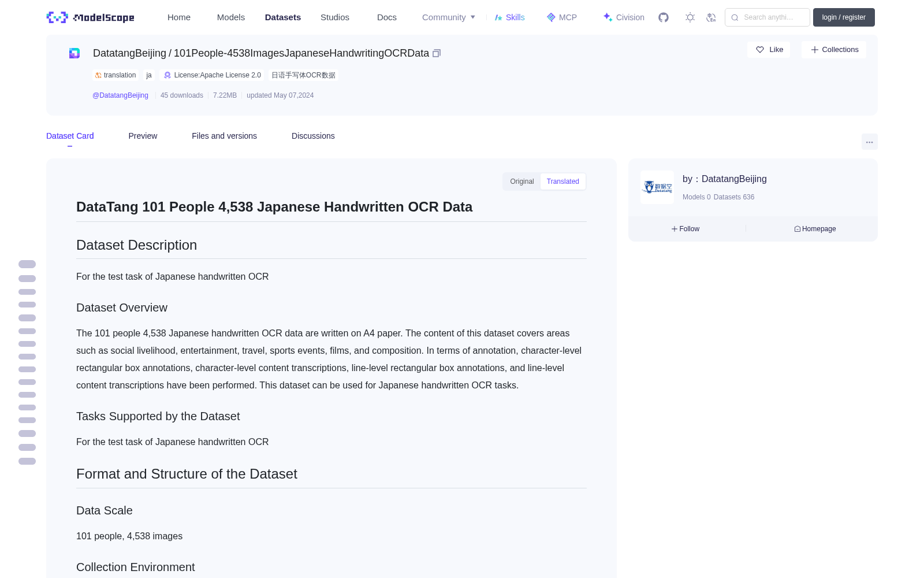
Task: Click the translation task tag
Action: pos(115,75)
